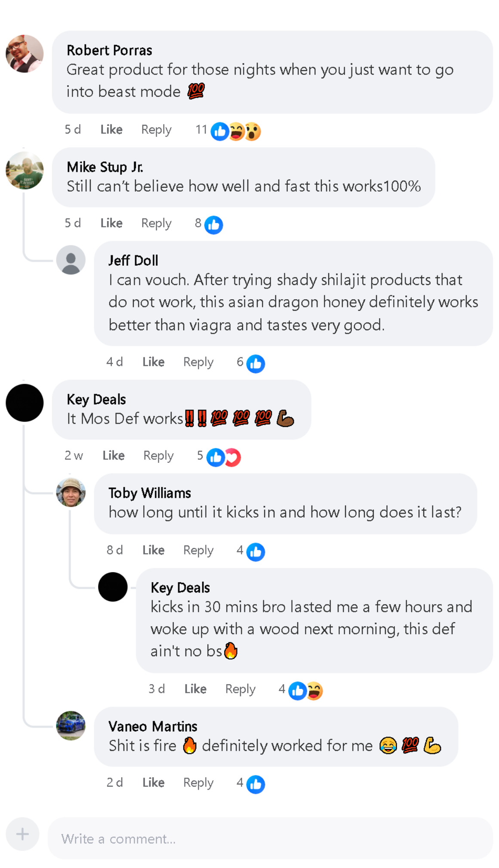The width and height of the screenshot is (499, 868).
Task: Click thumbs-up reaction on Mike Stup Jr.'s comment
Action: point(213,225)
